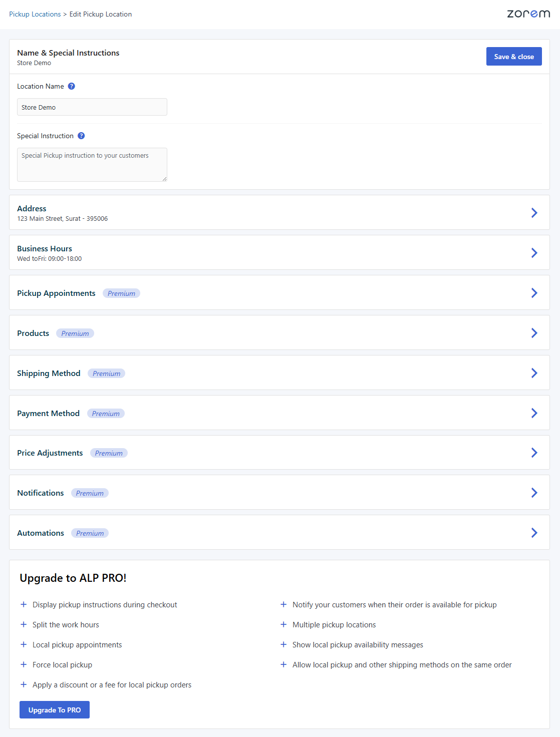Viewport: 560px width, 737px height.
Task: Click the Location Name help icon
Action: click(72, 86)
